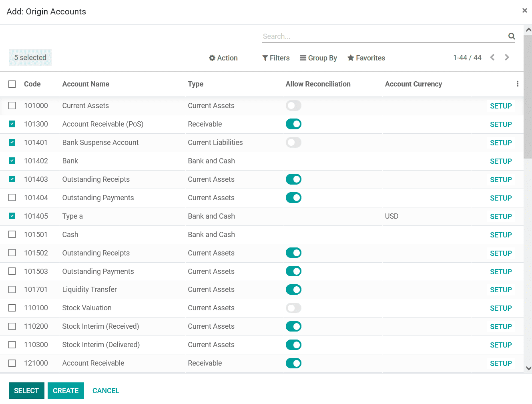
Task: Disable reconciliation for Account Receivable (PoS)
Action: tap(293, 124)
